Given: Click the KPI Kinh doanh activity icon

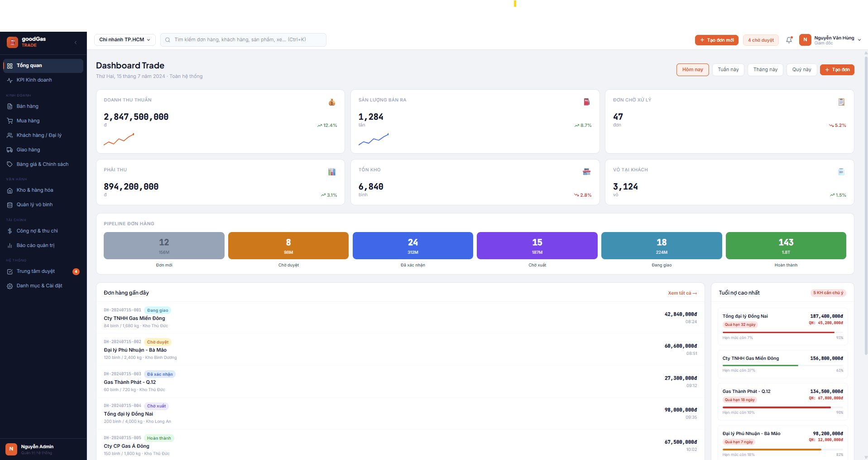Looking at the screenshot, I should [x=10, y=80].
